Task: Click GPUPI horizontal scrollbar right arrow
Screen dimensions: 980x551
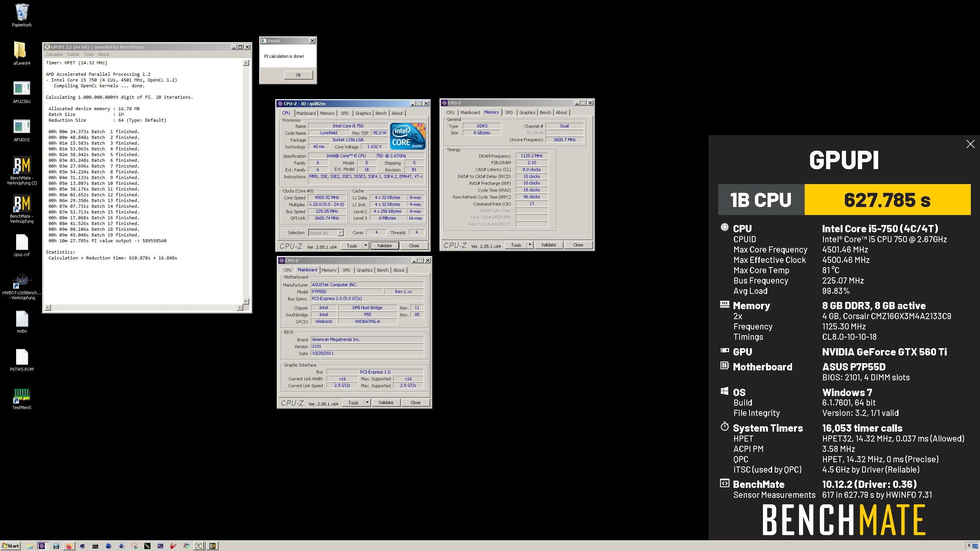Action: pos(240,307)
